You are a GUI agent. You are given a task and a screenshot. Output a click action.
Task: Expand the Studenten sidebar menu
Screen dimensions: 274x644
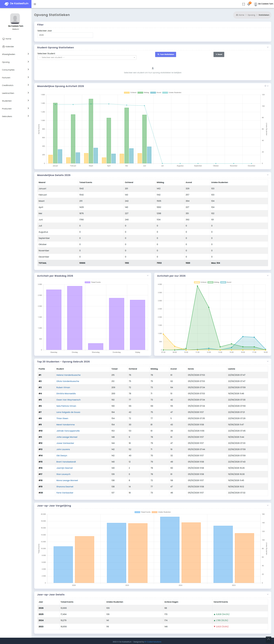click(16, 101)
